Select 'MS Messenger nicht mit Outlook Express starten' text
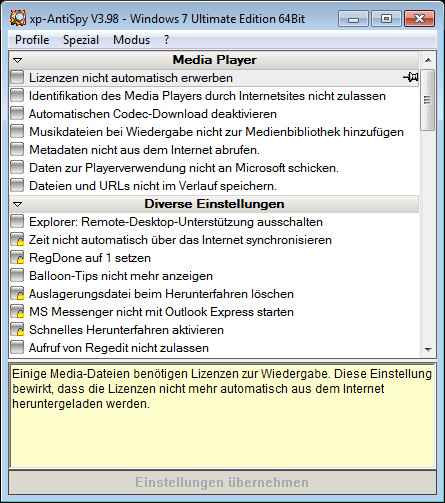 (161, 312)
